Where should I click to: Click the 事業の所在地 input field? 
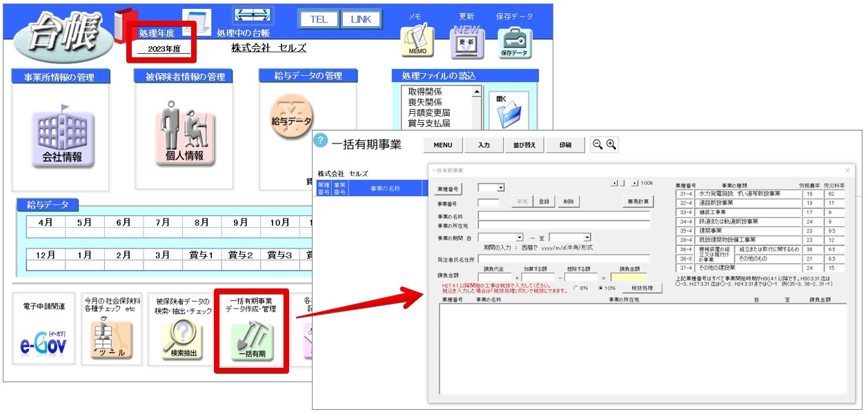click(x=564, y=225)
